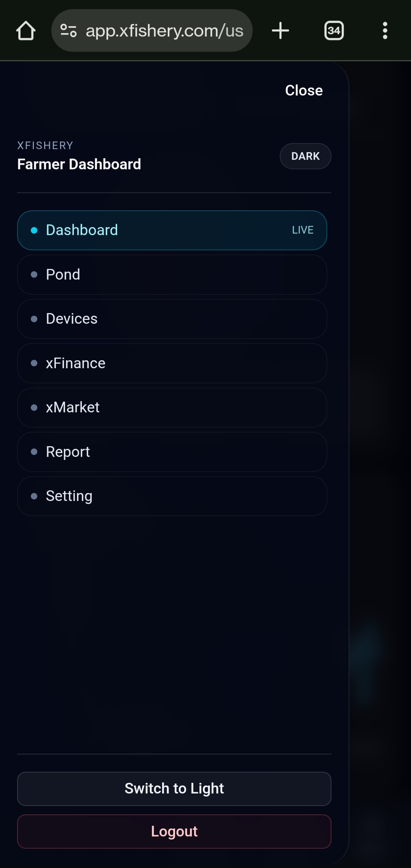Tap the status dot beside Pond
Screen dimensions: 411x868
click(35, 275)
